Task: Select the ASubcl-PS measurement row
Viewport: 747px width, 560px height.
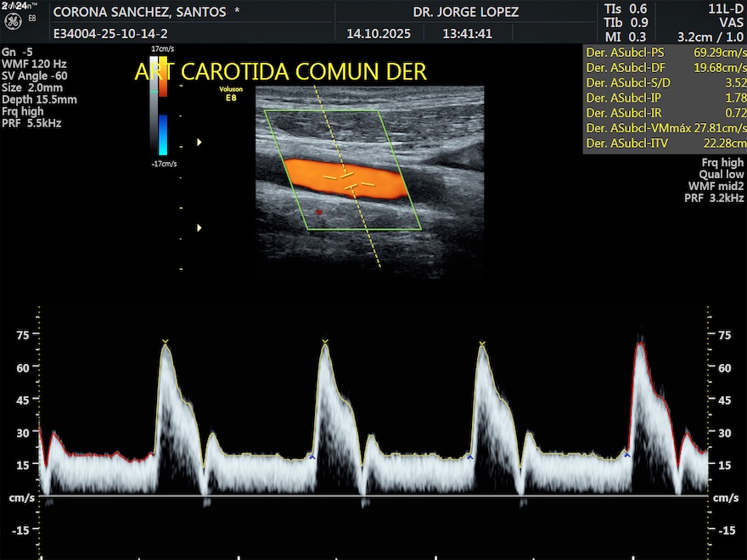Action: pyautogui.click(x=665, y=52)
